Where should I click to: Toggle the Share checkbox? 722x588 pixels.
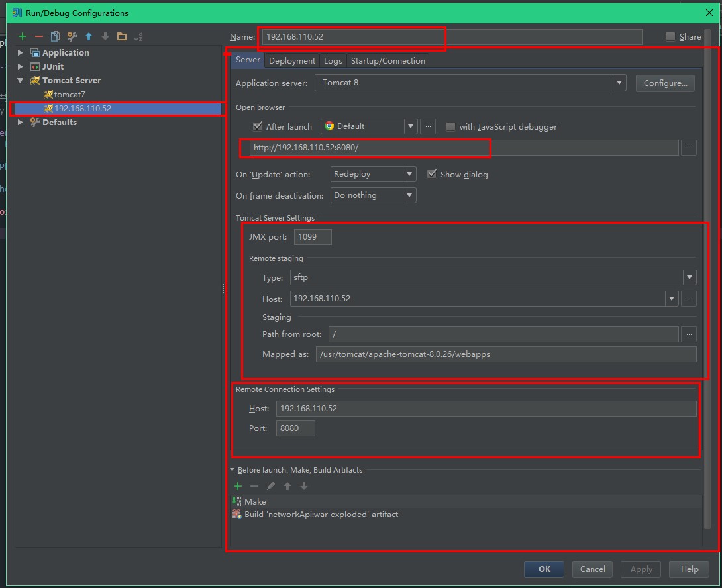click(670, 36)
